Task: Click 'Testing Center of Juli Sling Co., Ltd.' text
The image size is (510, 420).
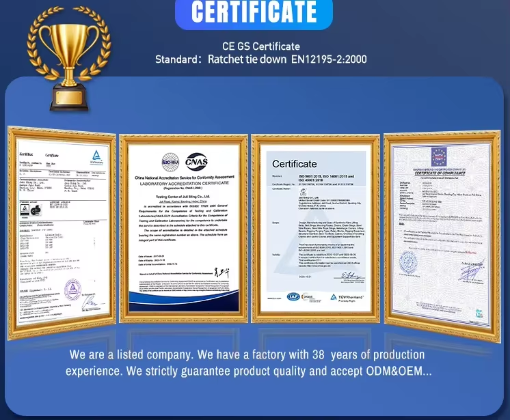Action: pyautogui.click(x=183, y=197)
